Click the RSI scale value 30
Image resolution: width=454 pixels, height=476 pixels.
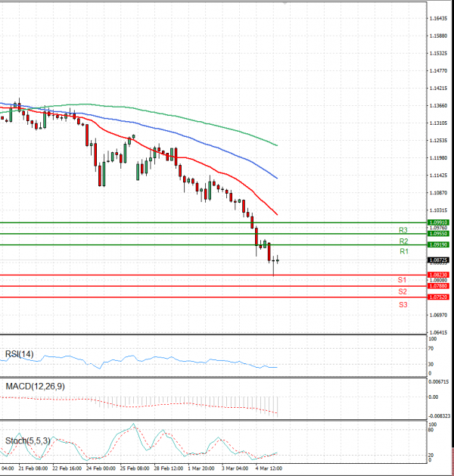[x=431, y=364]
